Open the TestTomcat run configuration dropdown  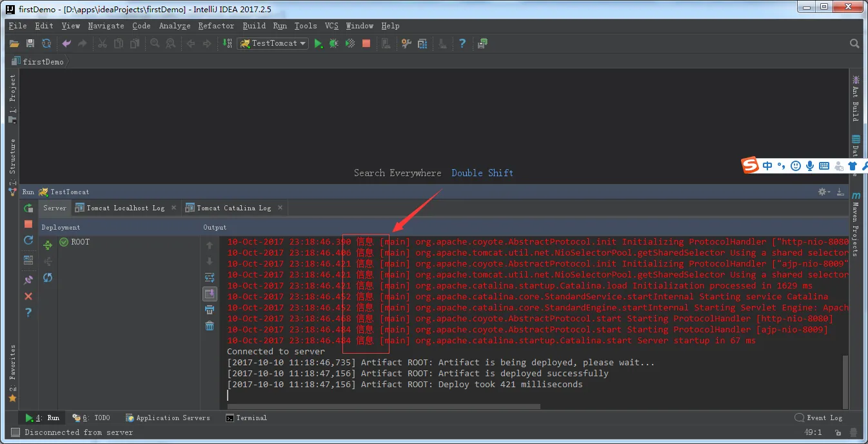pos(273,43)
